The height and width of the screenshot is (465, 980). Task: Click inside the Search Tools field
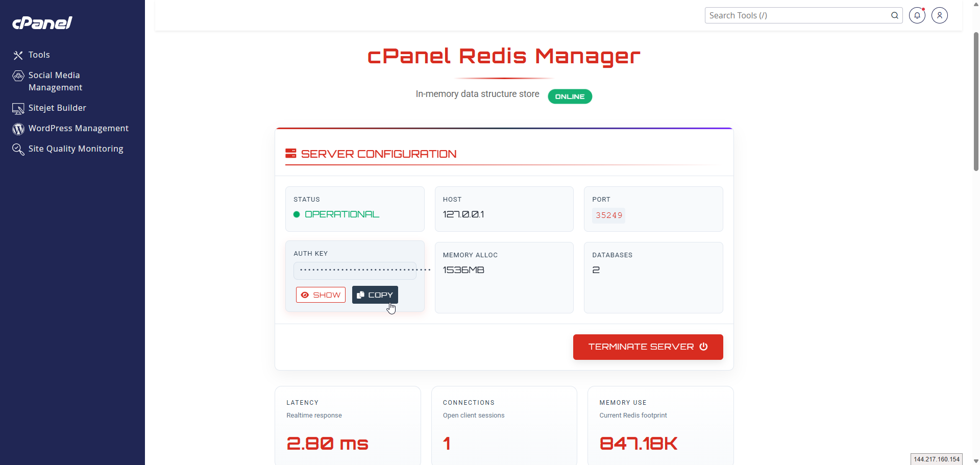coord(791,15)
